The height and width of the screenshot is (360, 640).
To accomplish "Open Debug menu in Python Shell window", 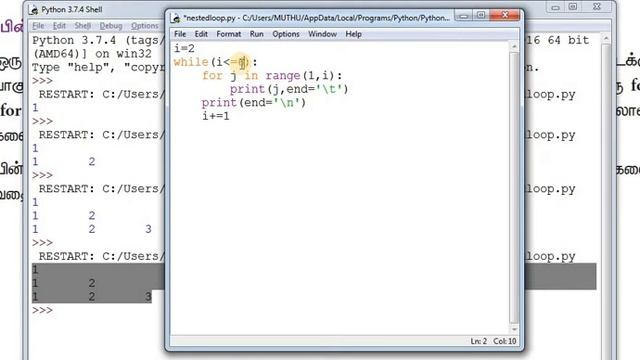I will pyautogui.click(x=111, y=26).
